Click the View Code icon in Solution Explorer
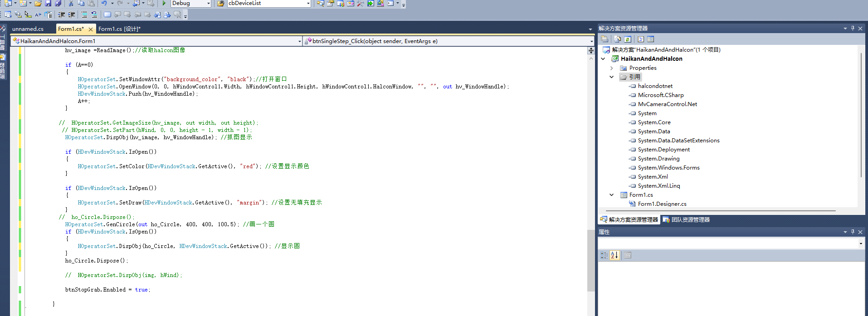 [641, 39]
